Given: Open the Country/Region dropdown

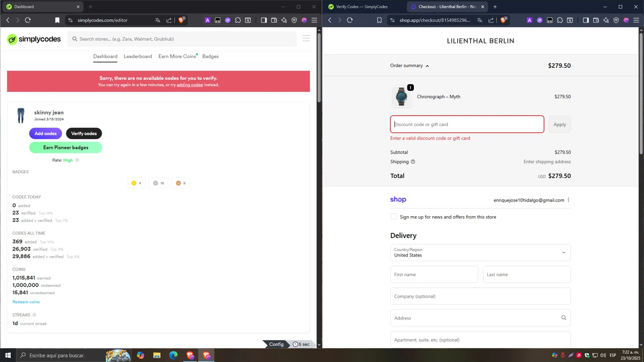Looking at the screenshot, I should [x=480, y=253].
